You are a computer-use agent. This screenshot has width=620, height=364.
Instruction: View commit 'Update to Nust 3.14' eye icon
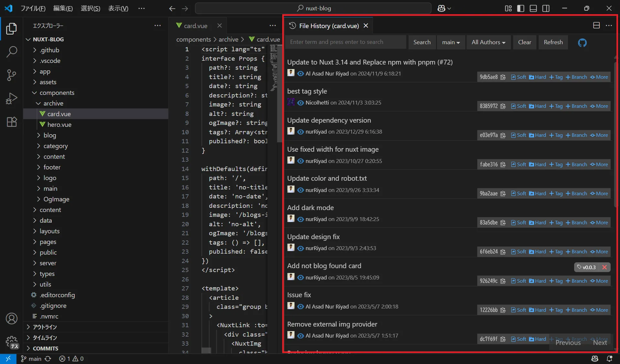[x=300, y=74]
